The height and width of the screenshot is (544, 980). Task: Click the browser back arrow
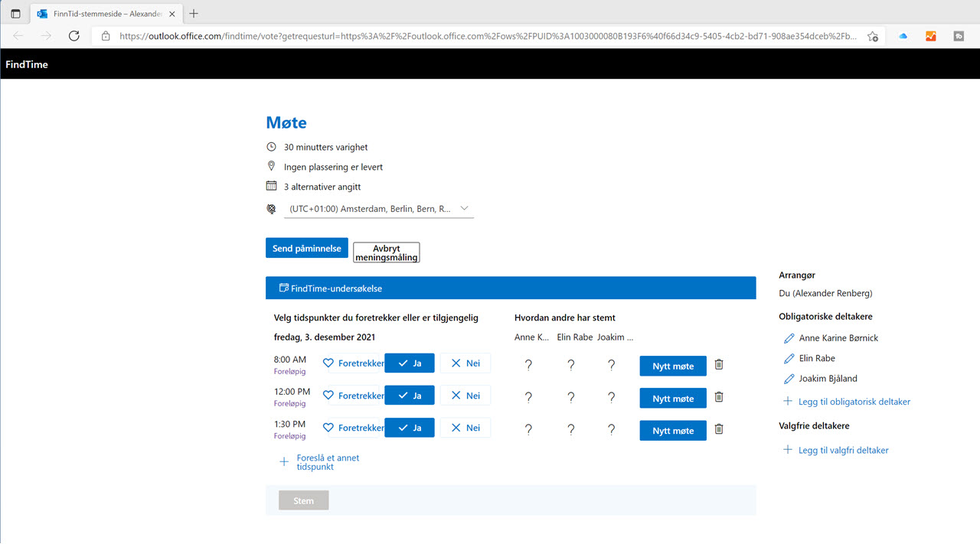[x=18, y=36]
